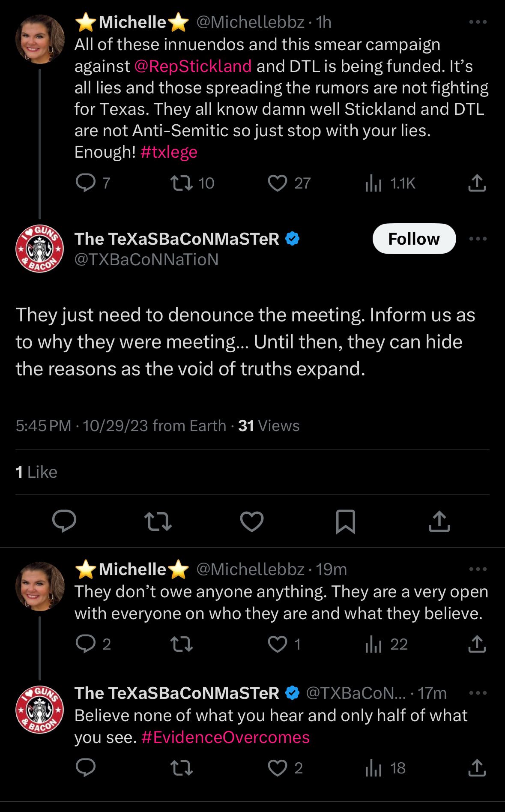Share Michelle's top tweet

pos(477,183)
